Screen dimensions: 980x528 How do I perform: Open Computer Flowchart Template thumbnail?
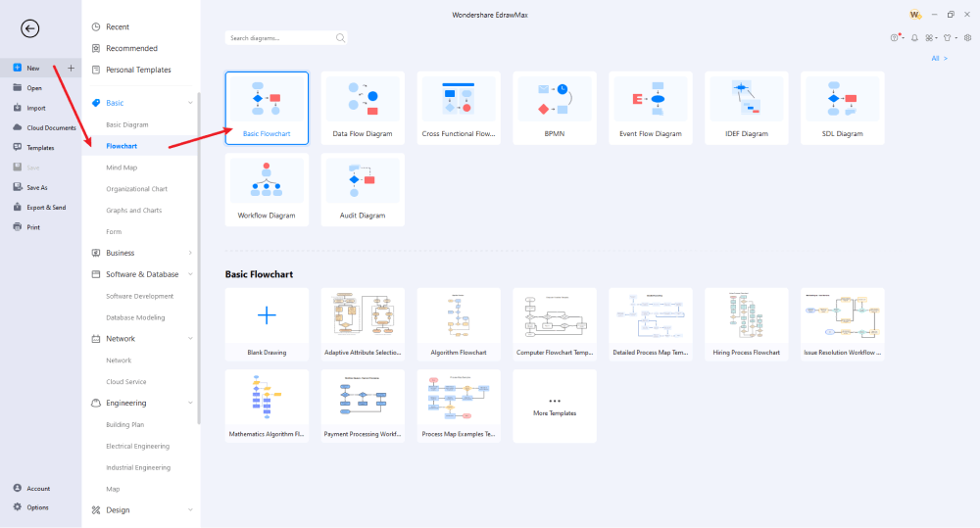point(555,324)
